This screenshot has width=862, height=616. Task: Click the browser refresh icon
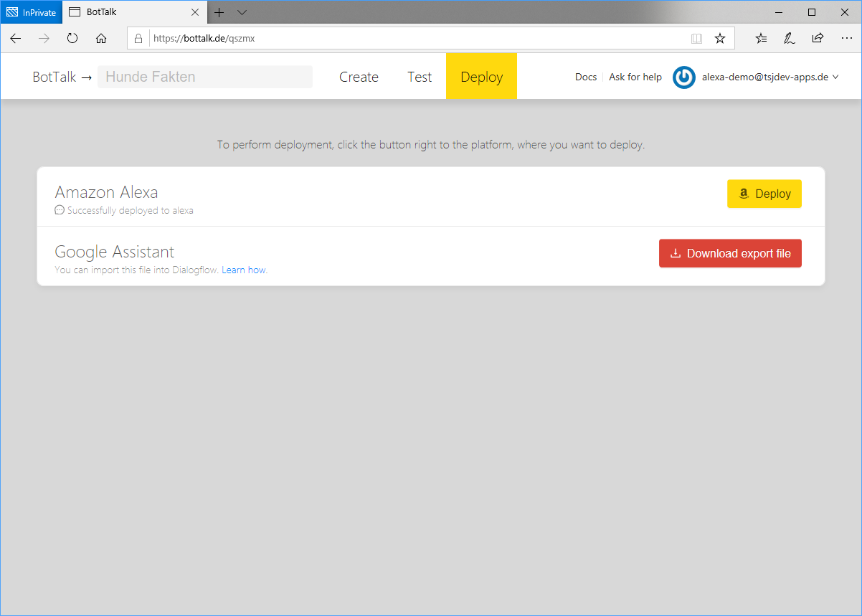tap(72, 39)
